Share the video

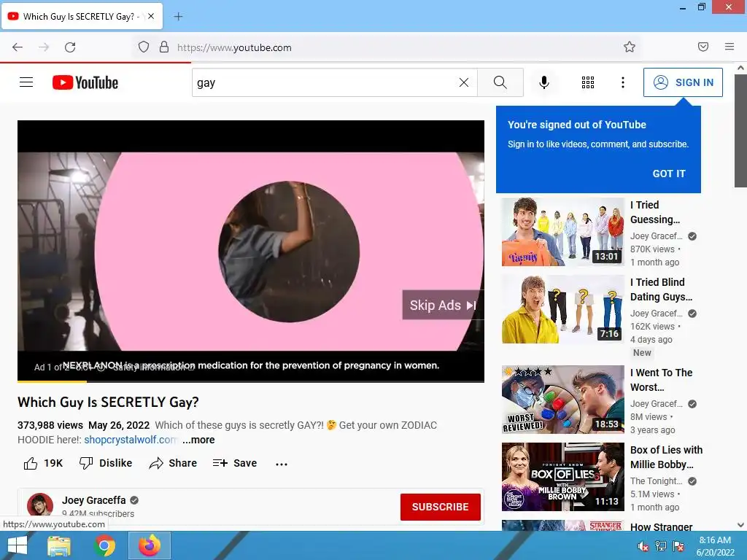coord(172,463)
